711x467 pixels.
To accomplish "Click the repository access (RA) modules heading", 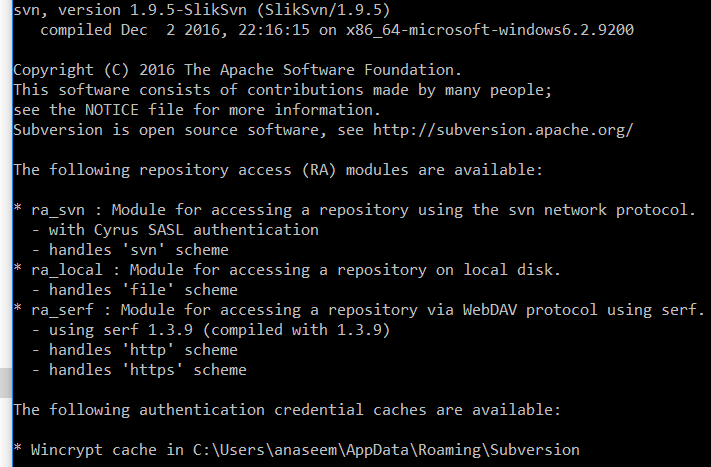I will click(x=278, y=170).
